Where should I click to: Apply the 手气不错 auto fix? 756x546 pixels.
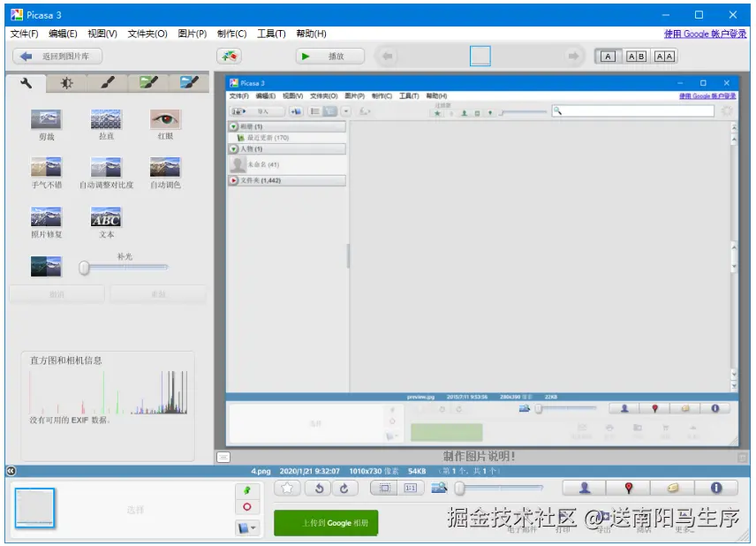tap(46, 167)
